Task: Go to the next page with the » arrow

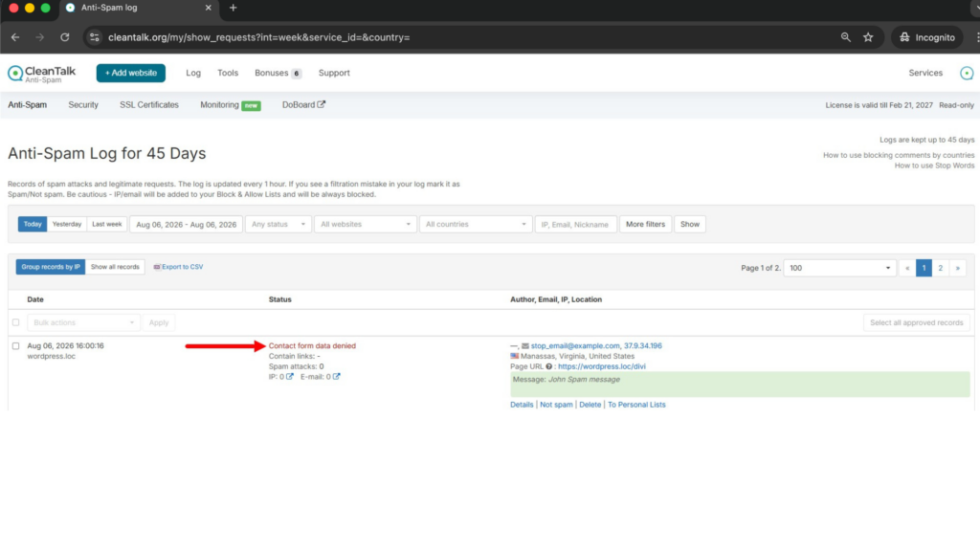Action: click(957, 268)
